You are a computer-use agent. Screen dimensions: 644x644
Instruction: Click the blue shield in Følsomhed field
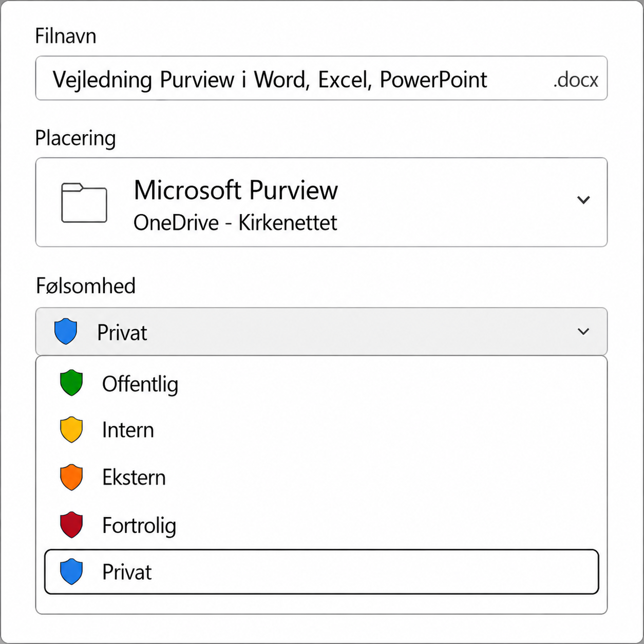click(x=66, y=331)
